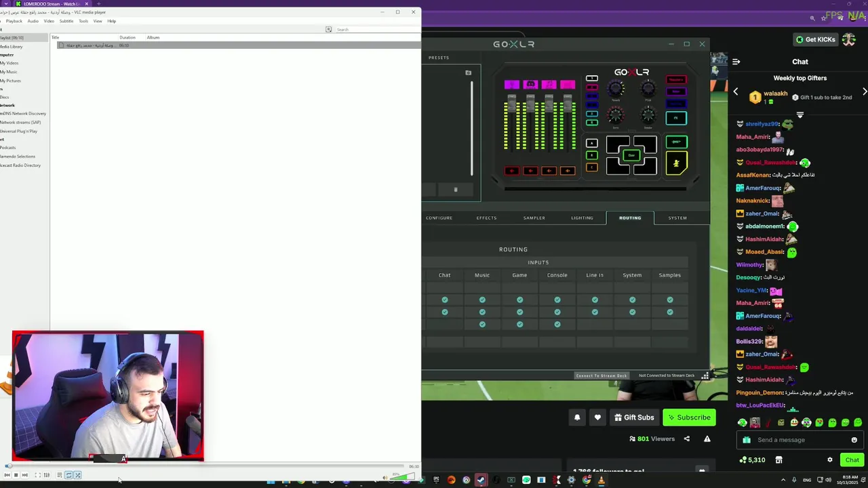Click the GoXLR Reverb knob
Image resolution: width=868 pixels, height=488 pixels.
point(615,87)
